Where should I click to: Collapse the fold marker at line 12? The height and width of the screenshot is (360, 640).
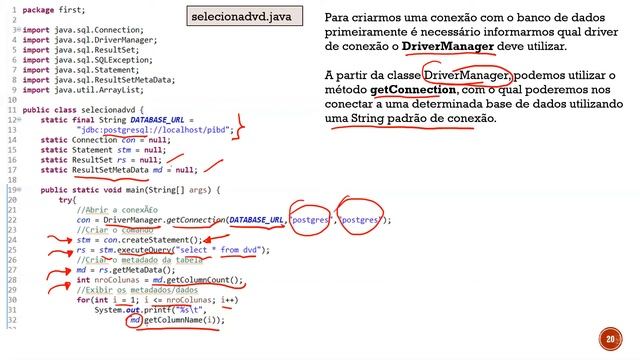click(x=19, y=120)
